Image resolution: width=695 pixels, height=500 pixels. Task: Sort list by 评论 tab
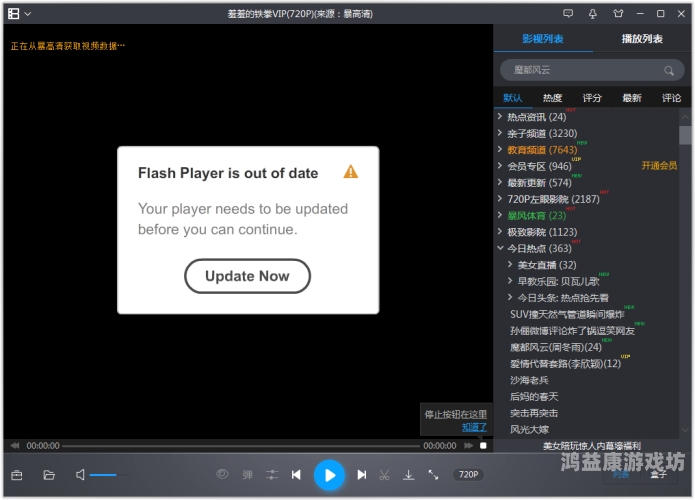(x=671, y=98)
